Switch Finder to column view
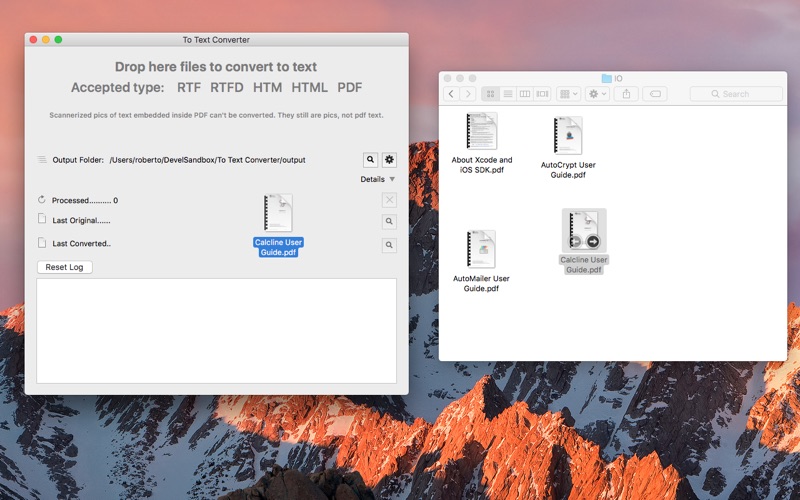Screen dimensions: 800x500 525,94
